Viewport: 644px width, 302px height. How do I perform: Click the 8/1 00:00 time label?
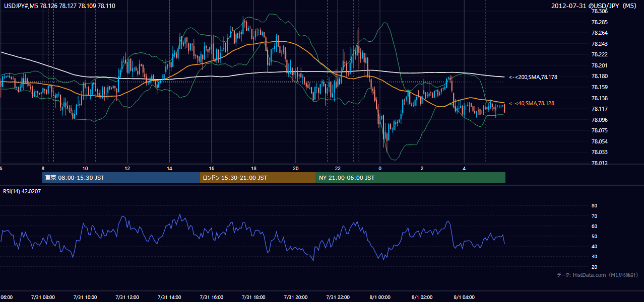tap(380, 297)
